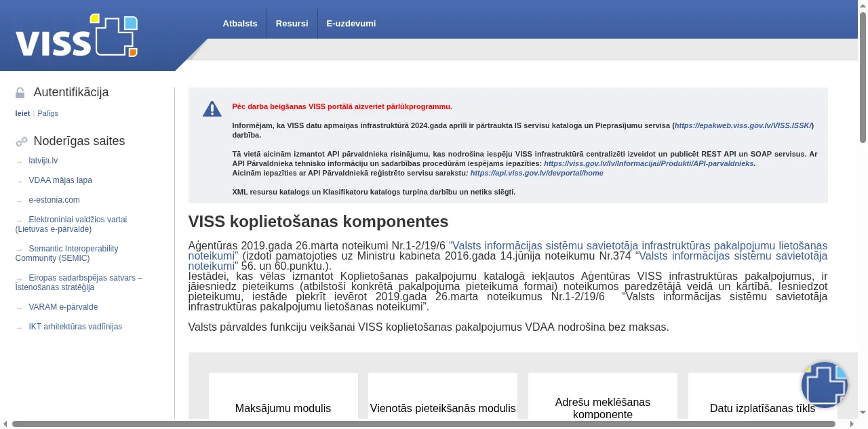Follow the epakweb.viss.gov.lv/VISS.ISSK link
This screenshot has height=429, width=868.
tap(743, 126)
